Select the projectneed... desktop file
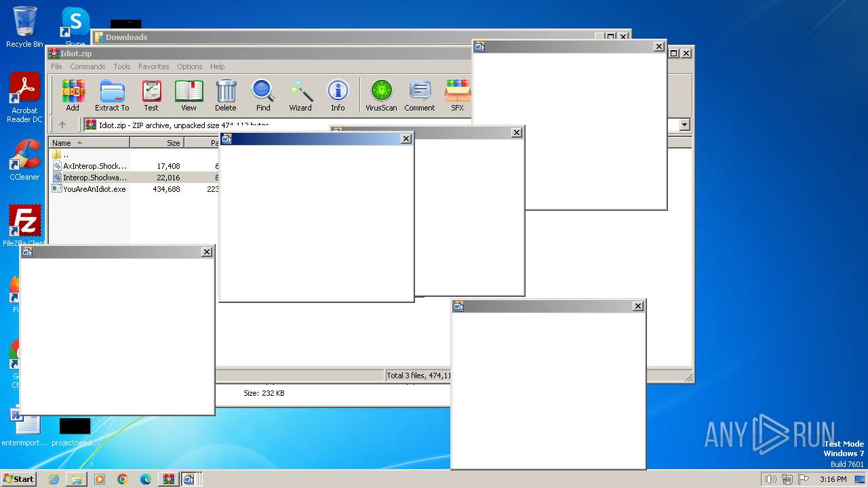Image resolution: width=868 pixels, height=488 pixels. (x=75, y=432)
